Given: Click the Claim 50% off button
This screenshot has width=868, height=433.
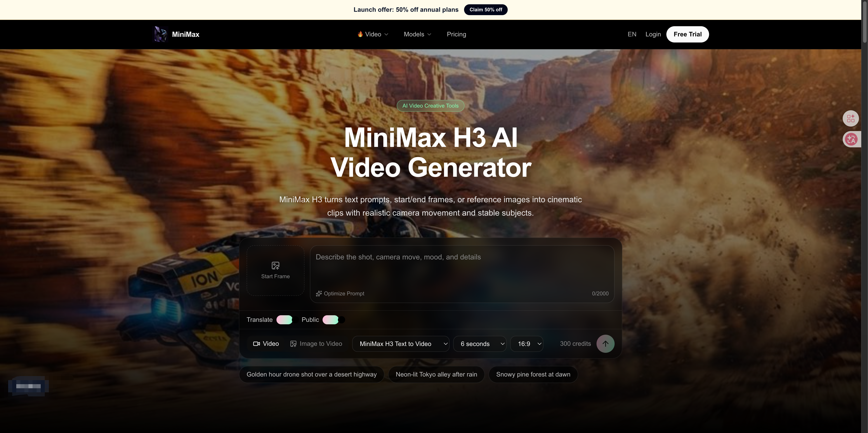Looking at the screenshot, I should pyautogui.click(x=486, y=10).
